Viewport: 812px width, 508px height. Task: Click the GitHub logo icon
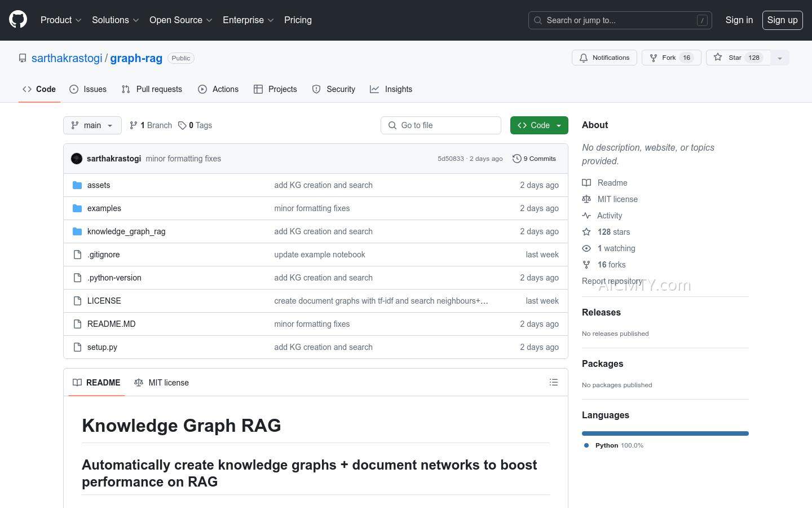pyautogui.click(x=18, y=20)
